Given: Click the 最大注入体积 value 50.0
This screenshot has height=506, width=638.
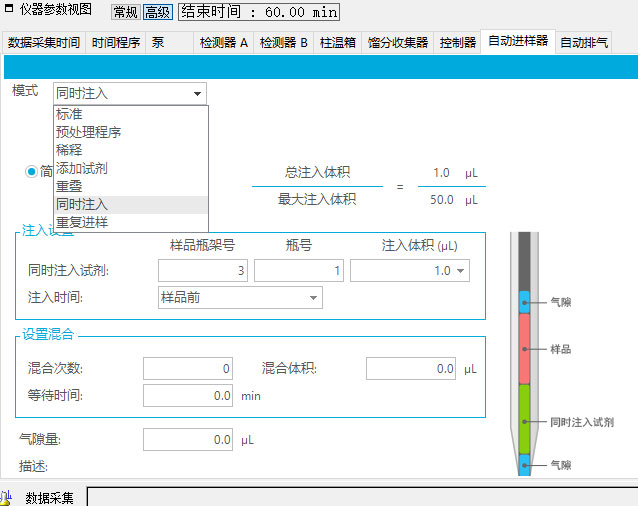Looking at the screenshot, I should (x=442, y=200).
